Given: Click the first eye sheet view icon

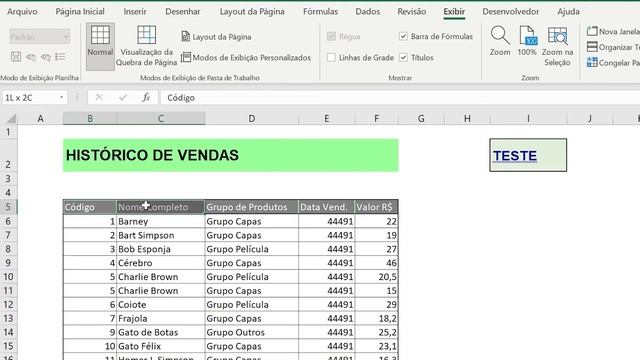Looking at the screenshot, I should (31, 57).
